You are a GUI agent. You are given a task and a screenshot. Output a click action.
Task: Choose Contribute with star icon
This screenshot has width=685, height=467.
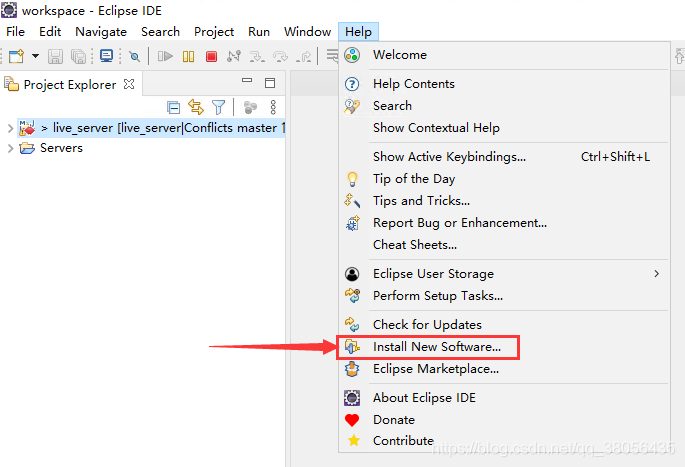[504, 441]
